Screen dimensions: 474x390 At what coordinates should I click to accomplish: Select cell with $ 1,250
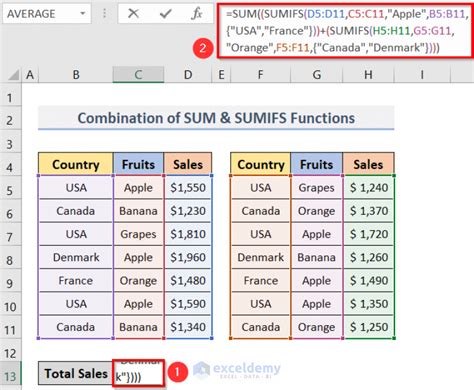tap(368, 327)
